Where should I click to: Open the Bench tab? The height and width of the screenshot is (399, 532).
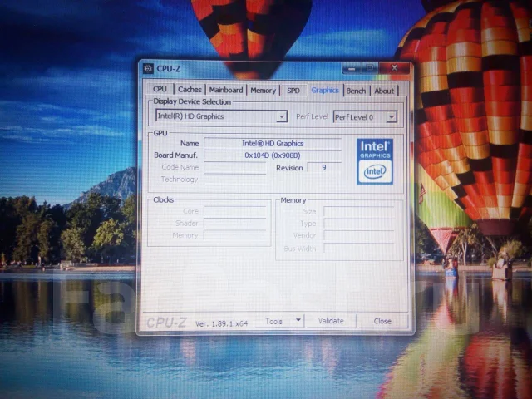[356, 91]
